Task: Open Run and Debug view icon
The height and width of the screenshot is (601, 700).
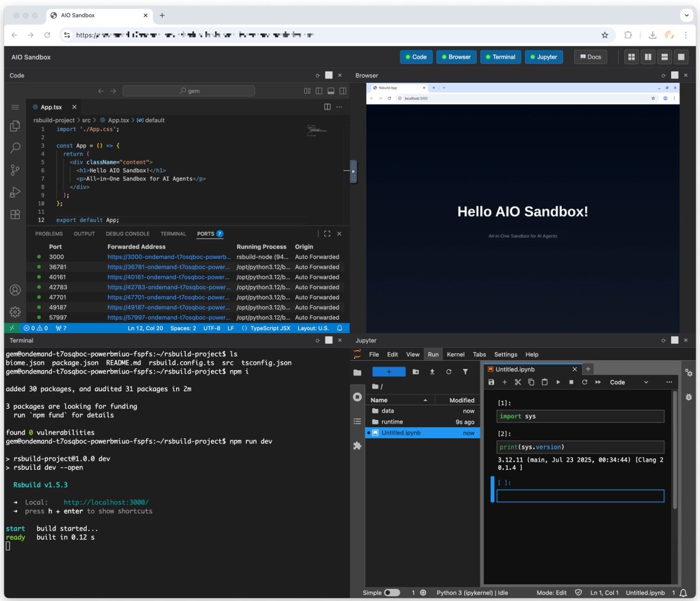Action: [x=15, y=192]
